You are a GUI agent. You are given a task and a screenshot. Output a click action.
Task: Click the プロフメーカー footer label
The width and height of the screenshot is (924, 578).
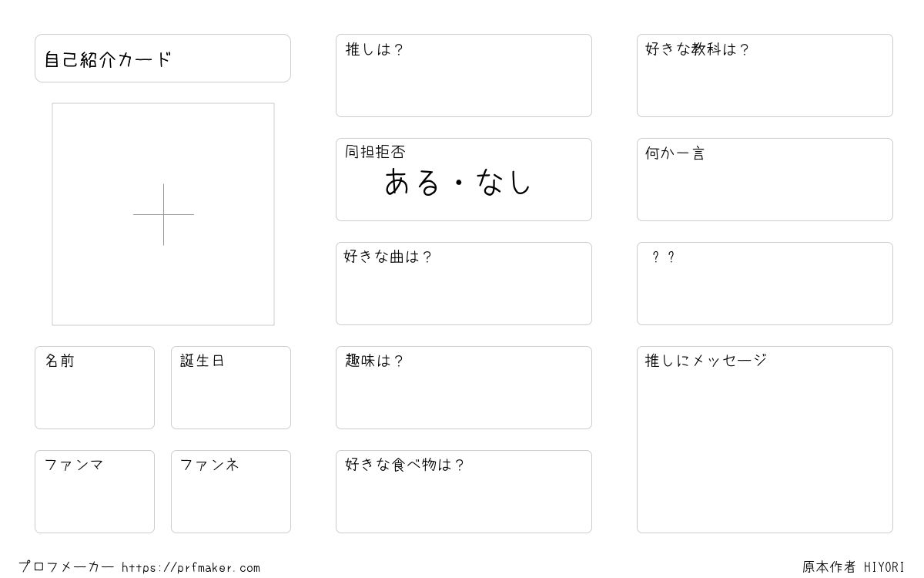tap(66, 567)
